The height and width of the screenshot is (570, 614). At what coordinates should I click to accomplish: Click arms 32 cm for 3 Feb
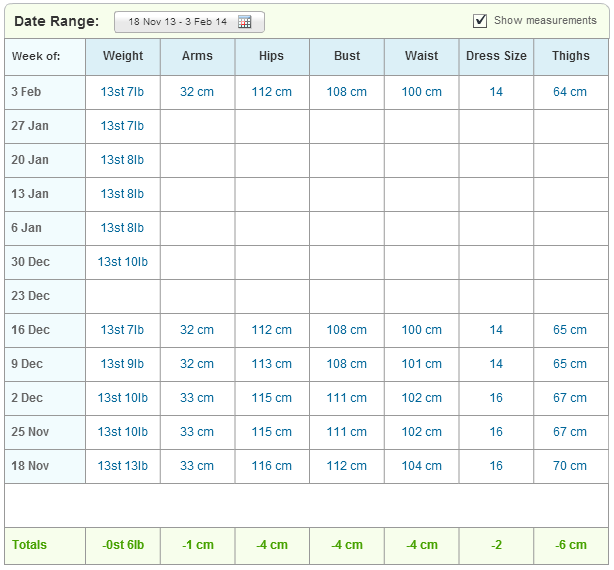pos(197,92)
